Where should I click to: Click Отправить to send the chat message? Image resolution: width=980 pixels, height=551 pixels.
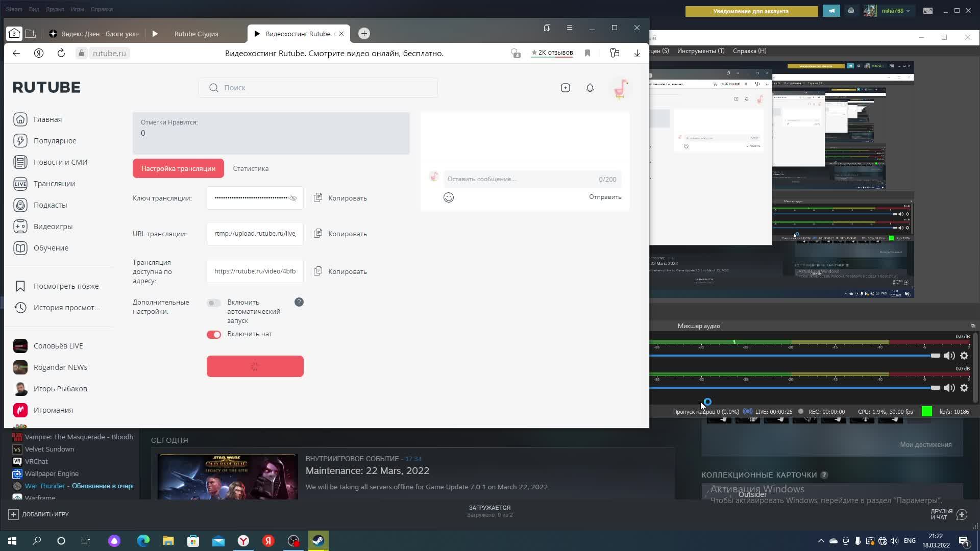605,197
